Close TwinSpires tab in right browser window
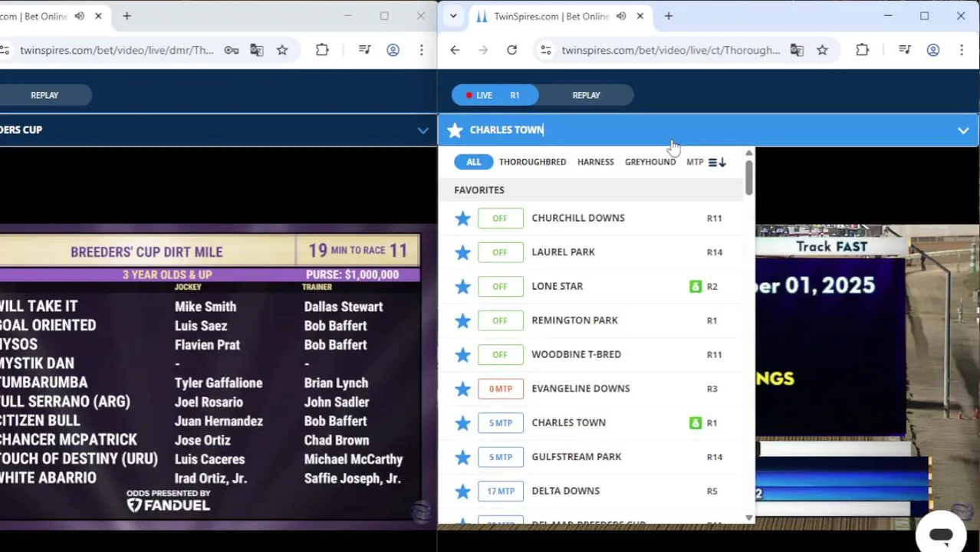 click(x=640, y=16)
